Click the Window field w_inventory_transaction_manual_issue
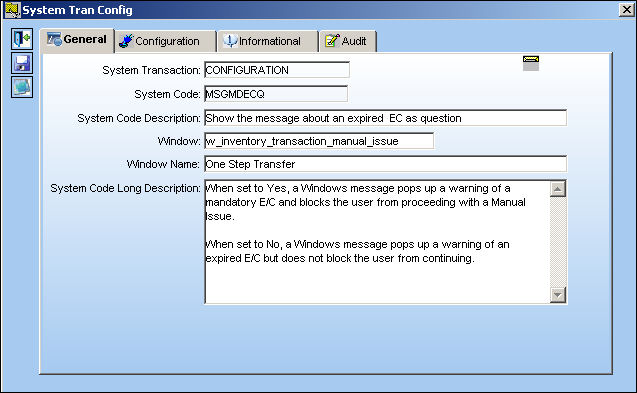The height and width of the screenshot is (393, 637). click(319, 141)
